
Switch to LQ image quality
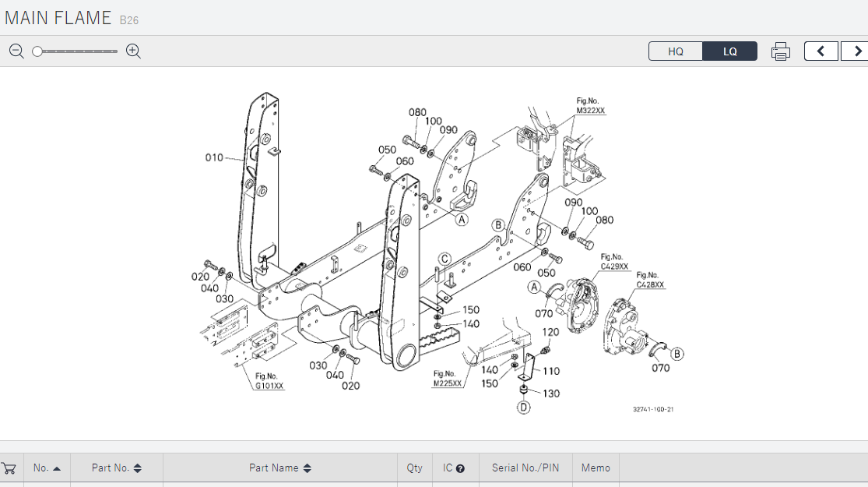[729, 51]
